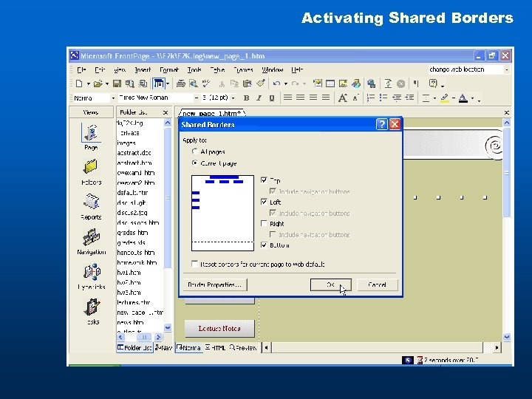Expand the font color dropdown arrow
Image resolution: width=532 pixels, height=399 pixels.
[472, 98]
